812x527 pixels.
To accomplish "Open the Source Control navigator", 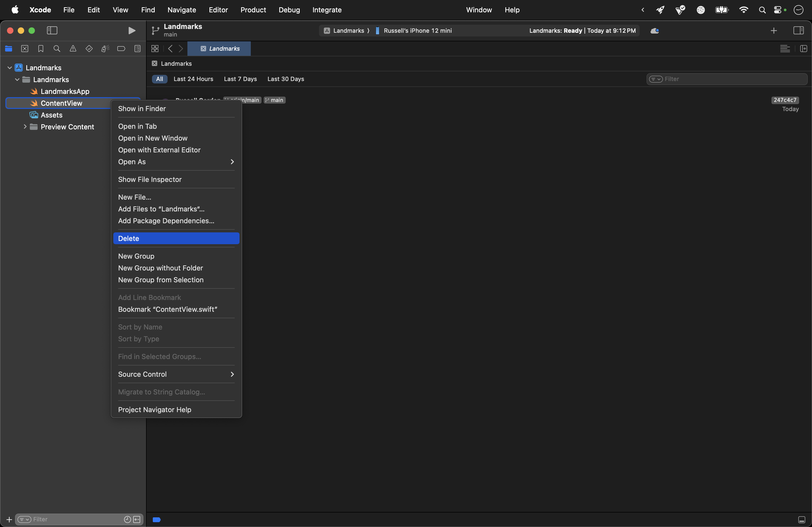I will point(24,49).
